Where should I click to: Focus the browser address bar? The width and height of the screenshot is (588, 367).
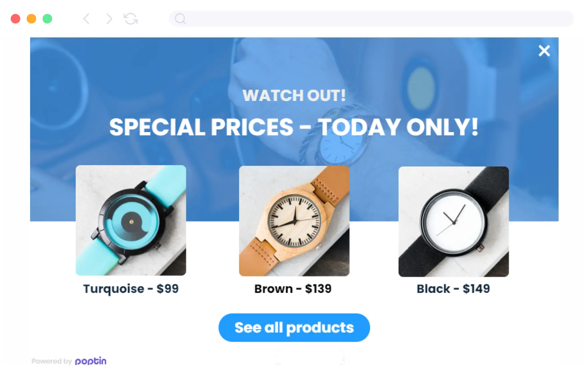pos(372,19)
